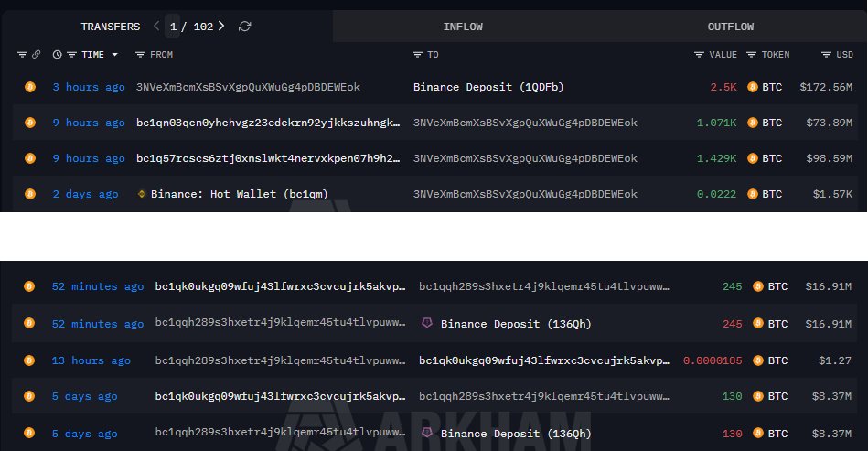Go to previous transfers page arrow
The height and width of the screenshot is (451, 868).
(156, 26)
